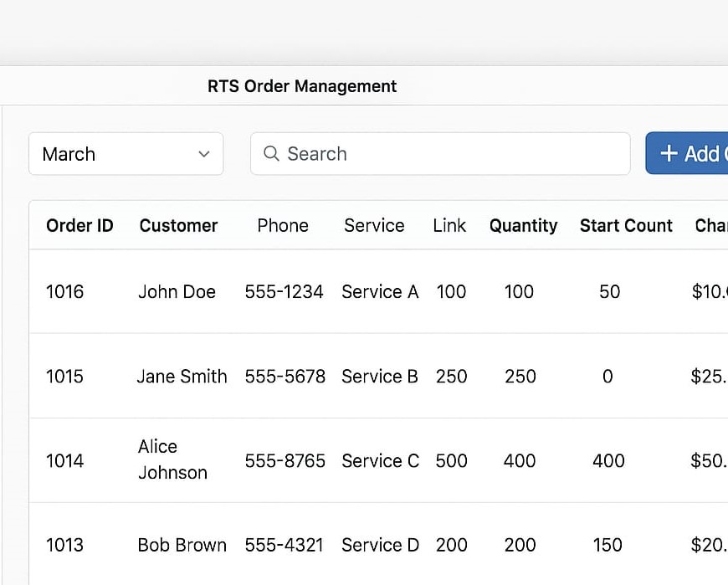This screenshot has width=728, height=585.
Task: Click phone number 555-1234
Action: [284, 292]
